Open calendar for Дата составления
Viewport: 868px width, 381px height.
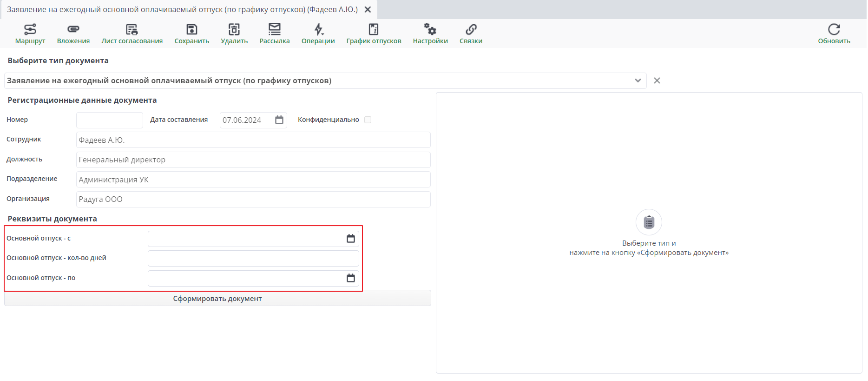[x=279, y=120]
